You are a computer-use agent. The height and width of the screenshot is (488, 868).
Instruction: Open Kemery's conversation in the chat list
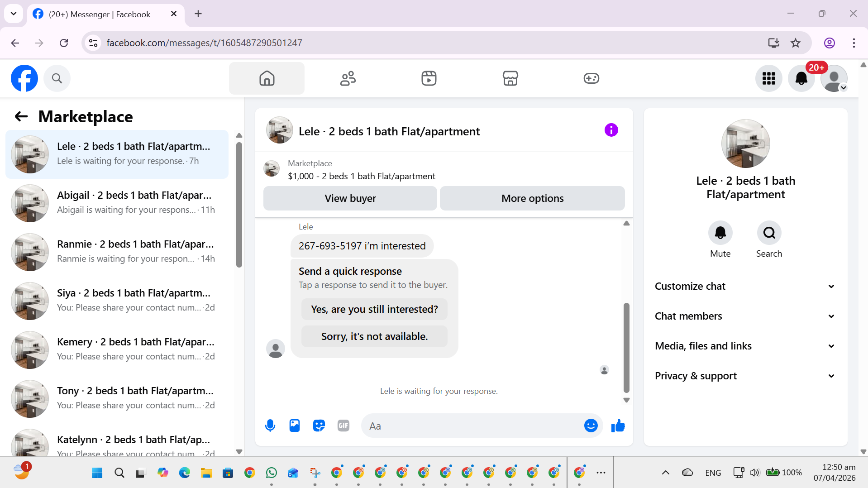pyautogui.click(x=117, y=350)
